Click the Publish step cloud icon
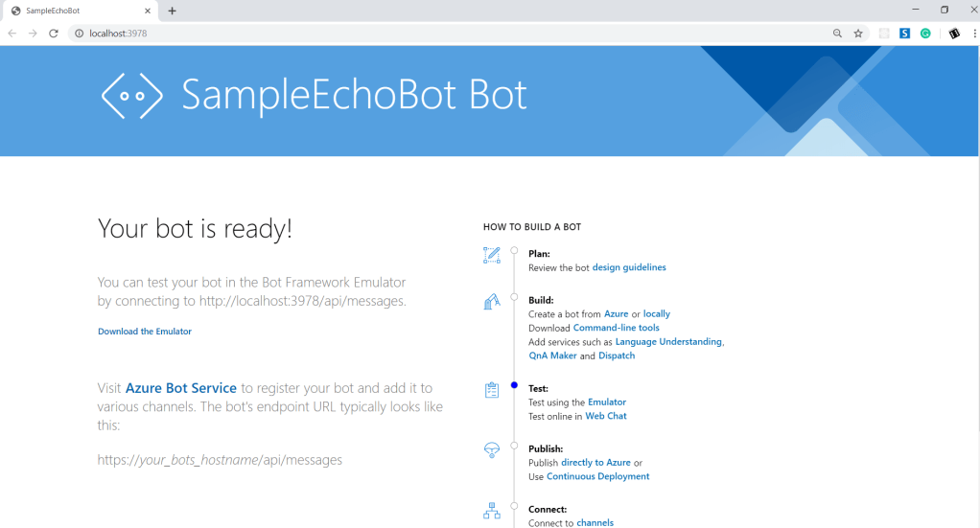 point(492,450)
